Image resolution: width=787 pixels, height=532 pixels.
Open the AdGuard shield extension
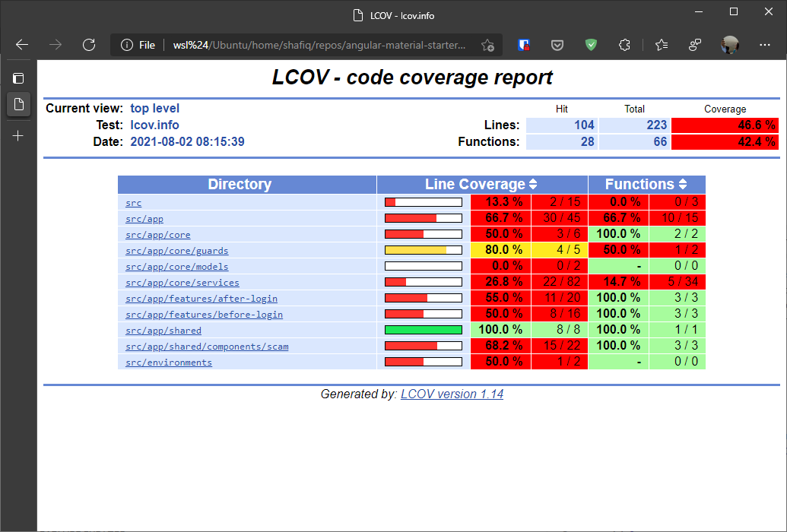point(591,45)
